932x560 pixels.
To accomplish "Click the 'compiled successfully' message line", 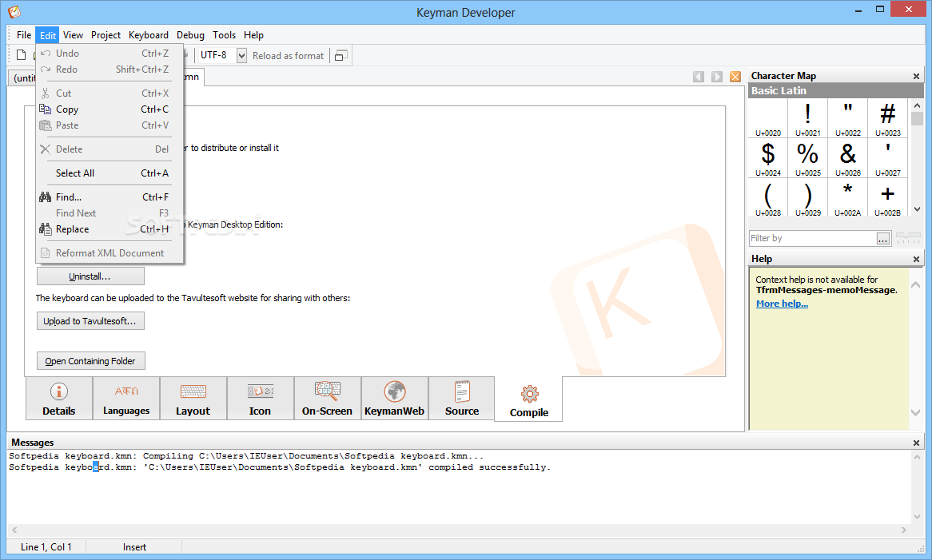I will [x=280, y=467].
